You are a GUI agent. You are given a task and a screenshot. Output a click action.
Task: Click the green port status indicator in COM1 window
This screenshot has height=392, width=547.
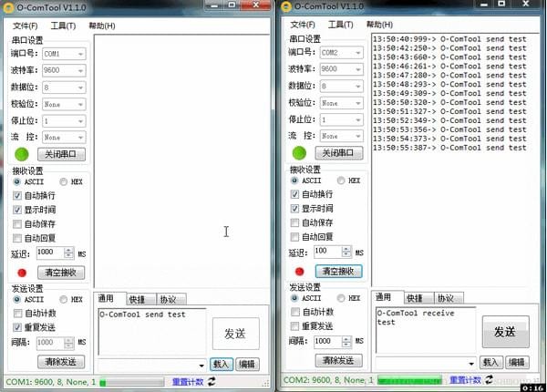pos(21,154)
